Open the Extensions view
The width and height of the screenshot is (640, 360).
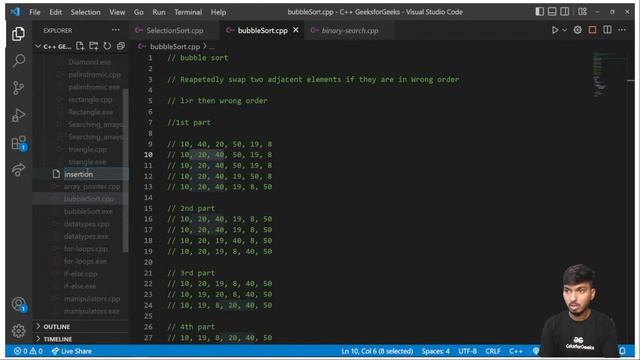tap(18, 142)
